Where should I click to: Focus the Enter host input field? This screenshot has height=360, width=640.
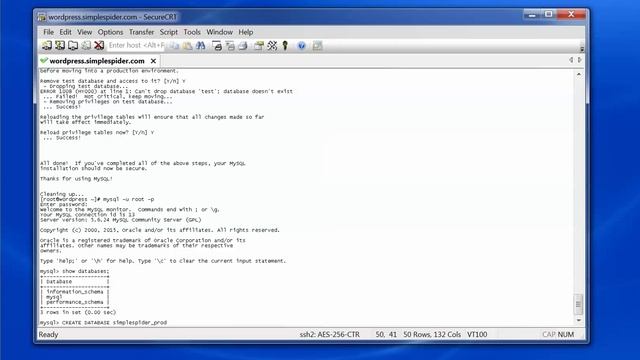pyautogui.click(x=136, y=45)
